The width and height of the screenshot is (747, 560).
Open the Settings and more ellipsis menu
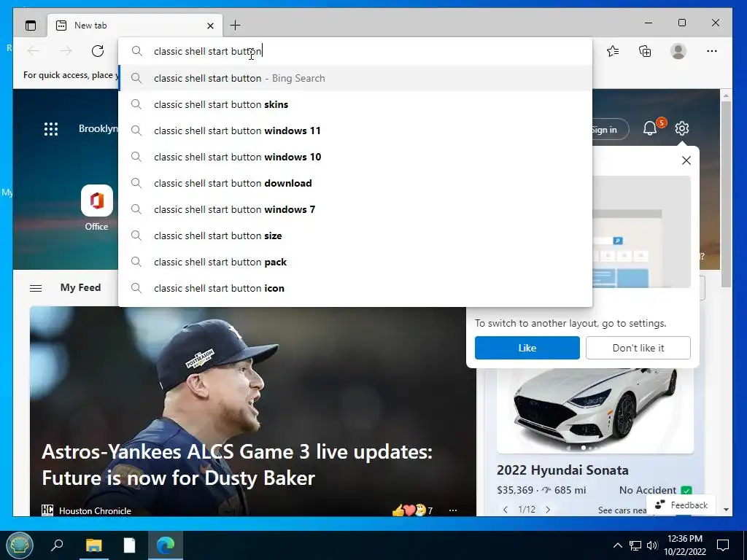click(x=712, y=51)
